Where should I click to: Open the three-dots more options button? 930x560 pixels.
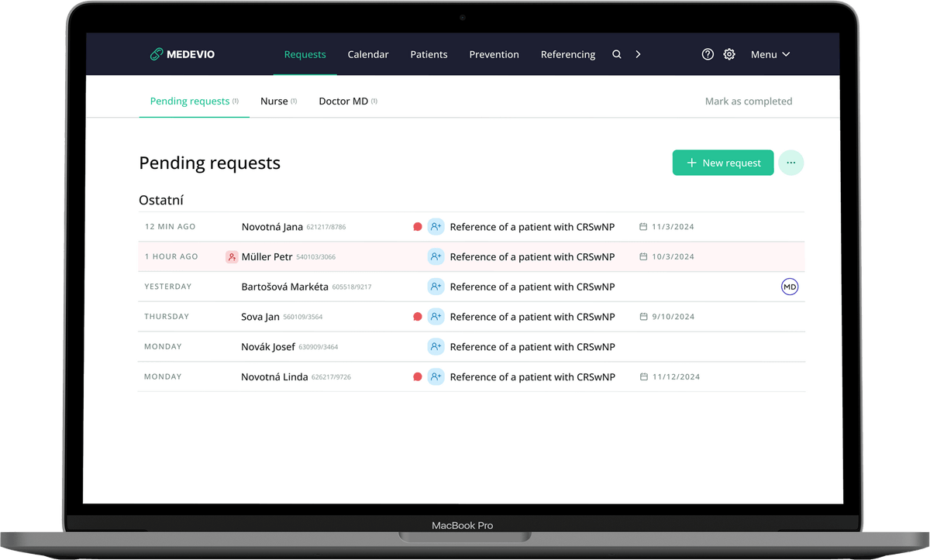(x=790, y=163)
